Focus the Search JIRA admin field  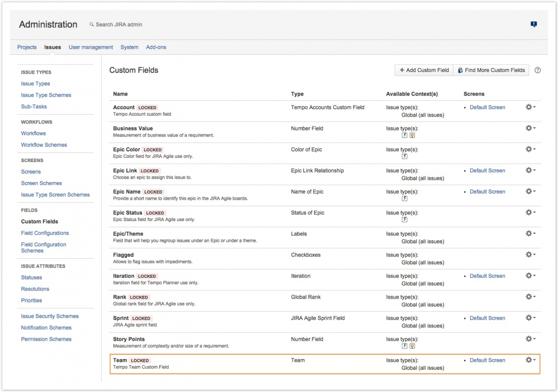[119, 25]
